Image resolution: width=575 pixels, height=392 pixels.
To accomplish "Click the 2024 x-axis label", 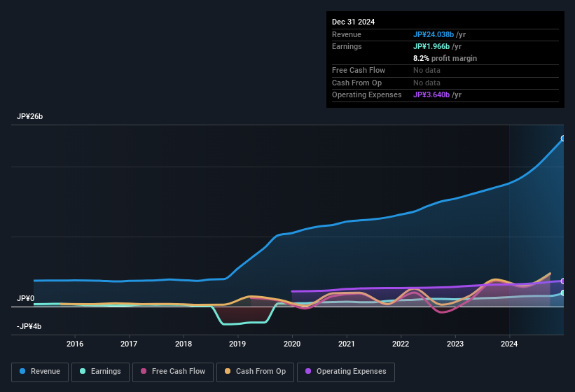I will click(x=509, y=344).
